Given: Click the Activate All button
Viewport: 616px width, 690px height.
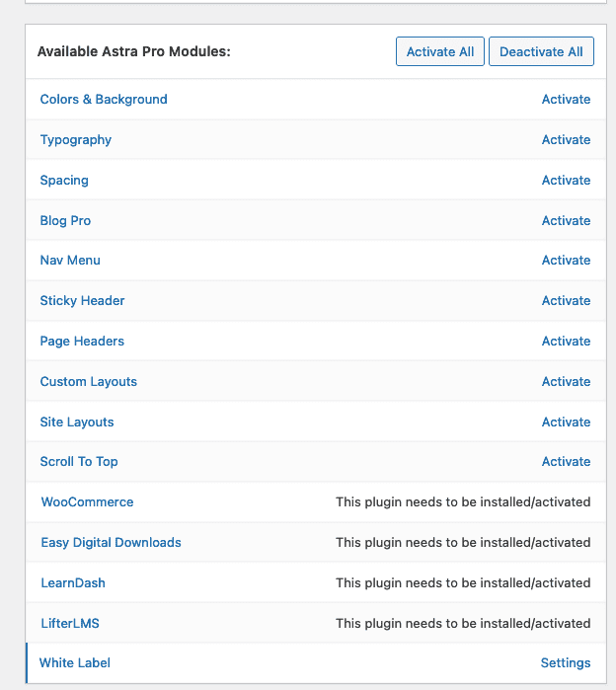Looking at the screenshot, I should coord(439,51).
